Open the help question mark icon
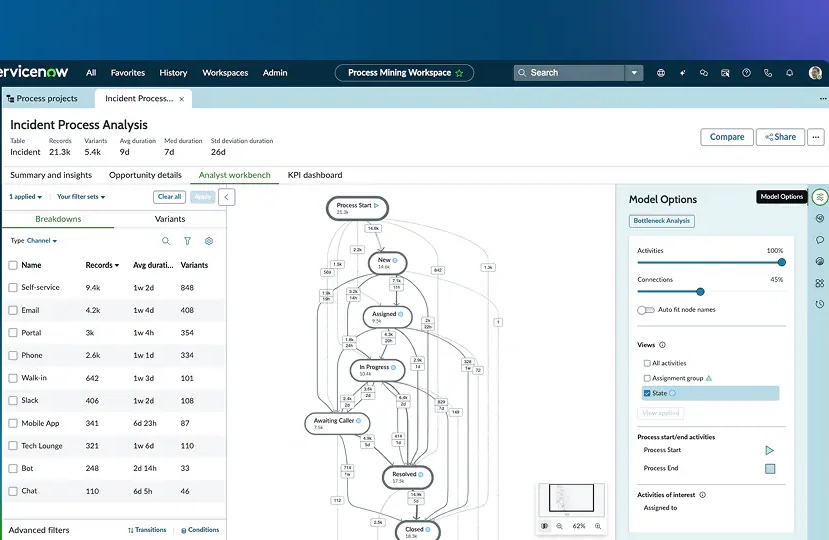The width and height of the screenshot is (829, 540). click(x=747, y=73)
